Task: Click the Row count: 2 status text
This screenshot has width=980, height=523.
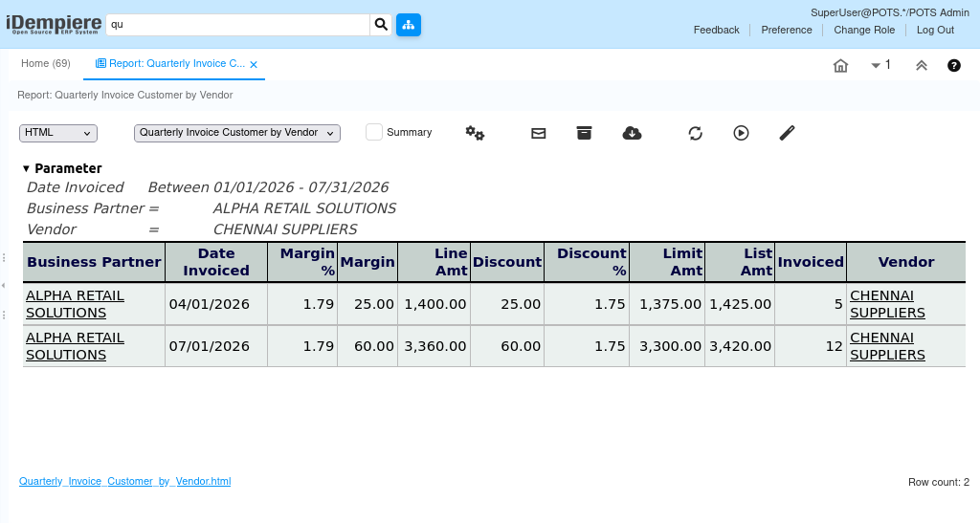Action: pos(938,482)
